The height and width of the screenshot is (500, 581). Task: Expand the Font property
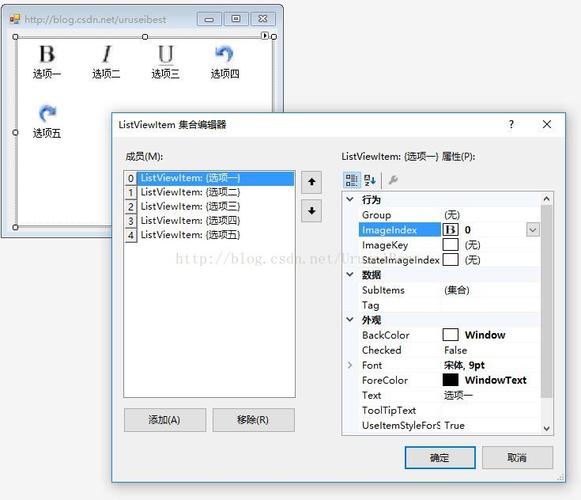350,365
